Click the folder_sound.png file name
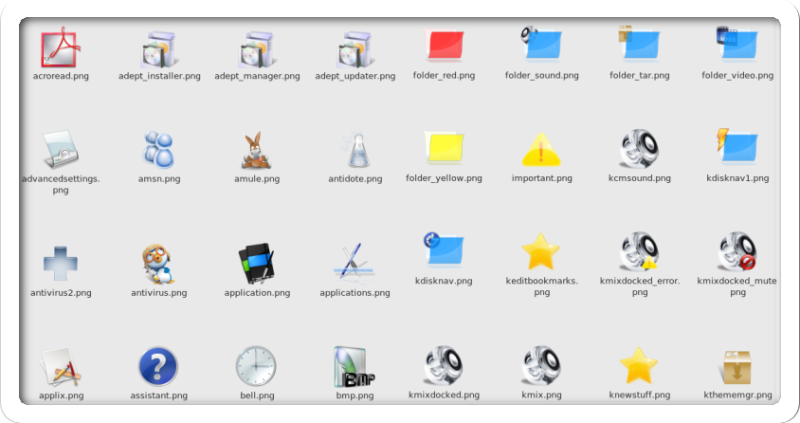 pyautogui.click(x=542, y=76)
